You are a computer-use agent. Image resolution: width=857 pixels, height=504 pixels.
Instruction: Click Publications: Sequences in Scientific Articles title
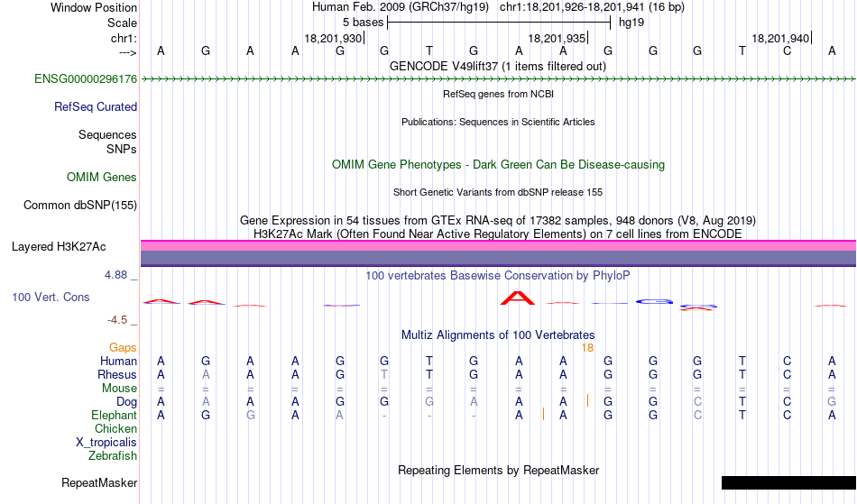[498, 122]
